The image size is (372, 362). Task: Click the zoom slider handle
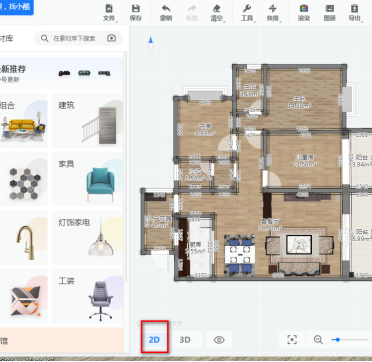tap(338, 340)
